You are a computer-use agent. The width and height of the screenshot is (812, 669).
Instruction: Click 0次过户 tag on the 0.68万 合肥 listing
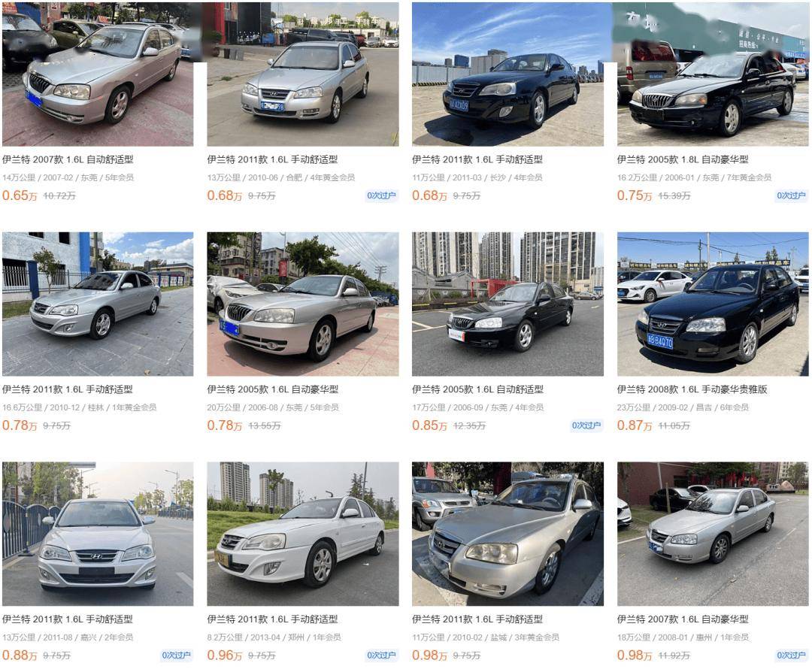point(381,195)
